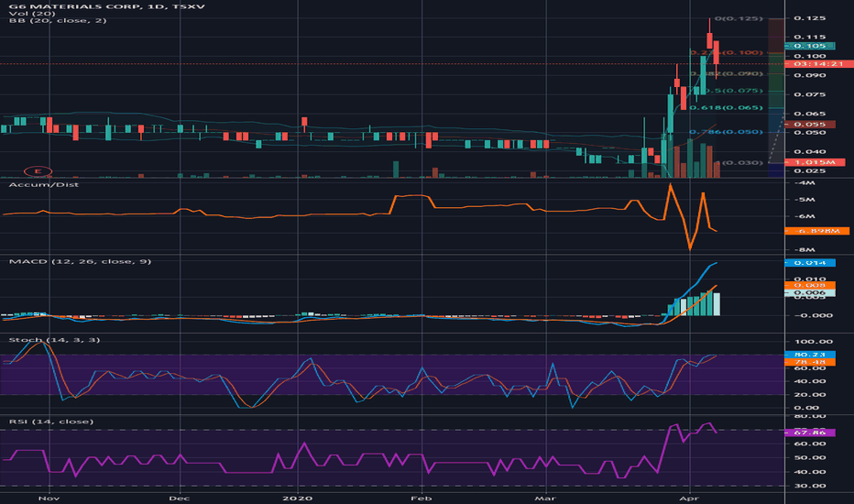Click the blue 80.23 Stoch %K label

click(x=810, y=354)
